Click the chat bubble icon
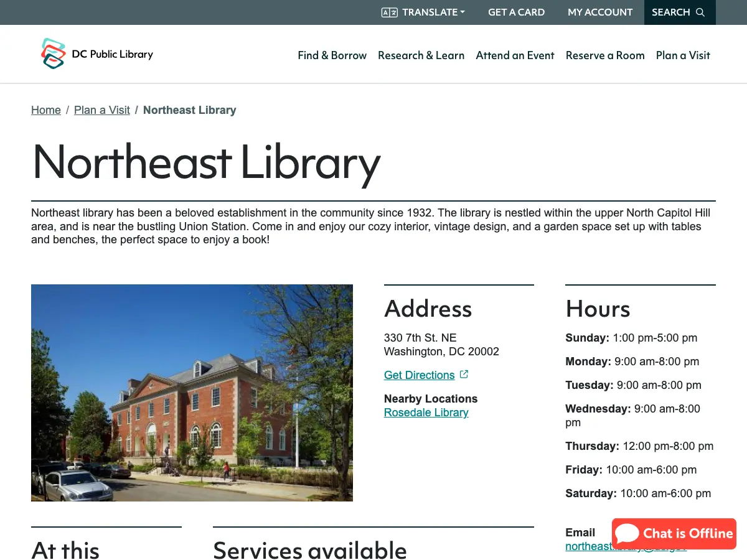 (x=627, y=533)
